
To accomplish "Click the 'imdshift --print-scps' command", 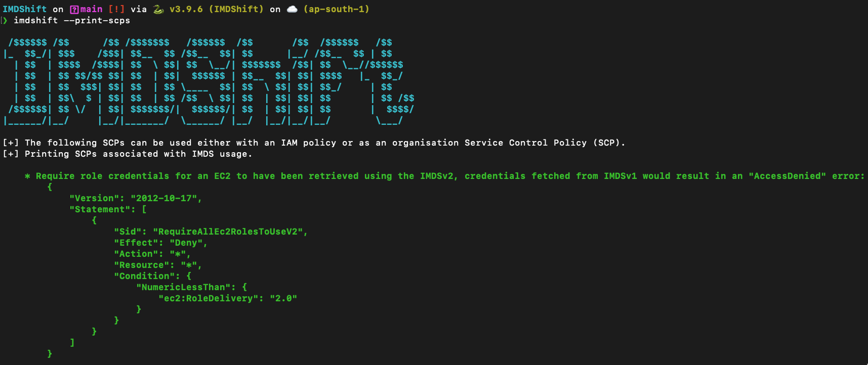I will [72, 20].
